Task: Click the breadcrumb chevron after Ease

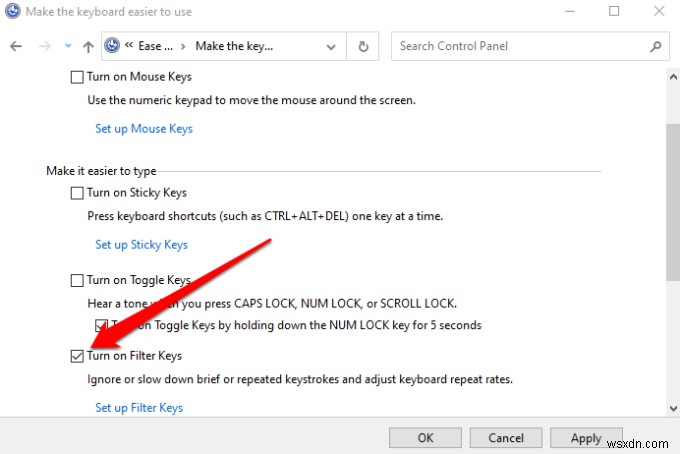Action: coord(183,46)
